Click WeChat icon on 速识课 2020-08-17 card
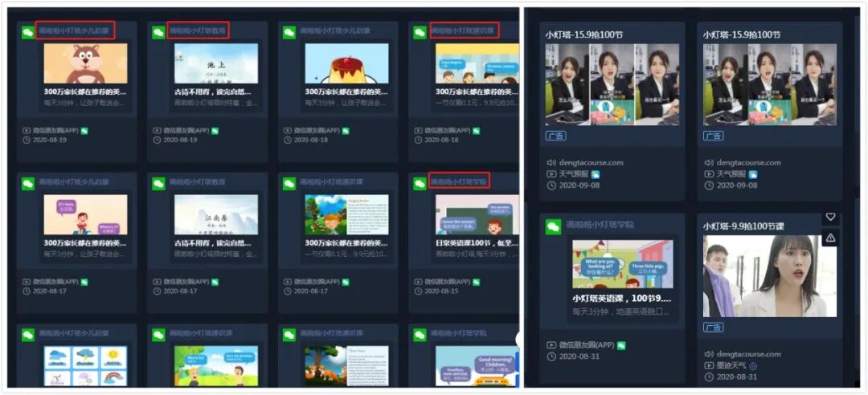 point(289,184)
